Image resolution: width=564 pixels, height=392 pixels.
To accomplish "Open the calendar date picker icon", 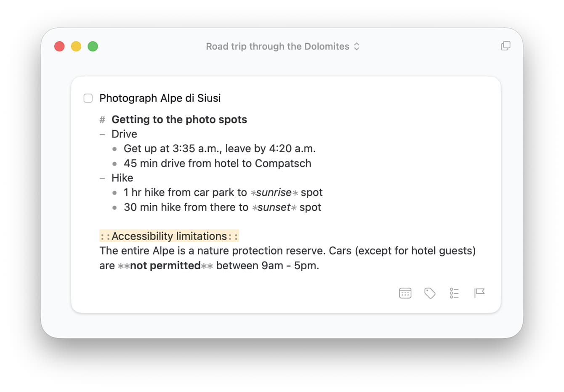I will coord(405,293).
